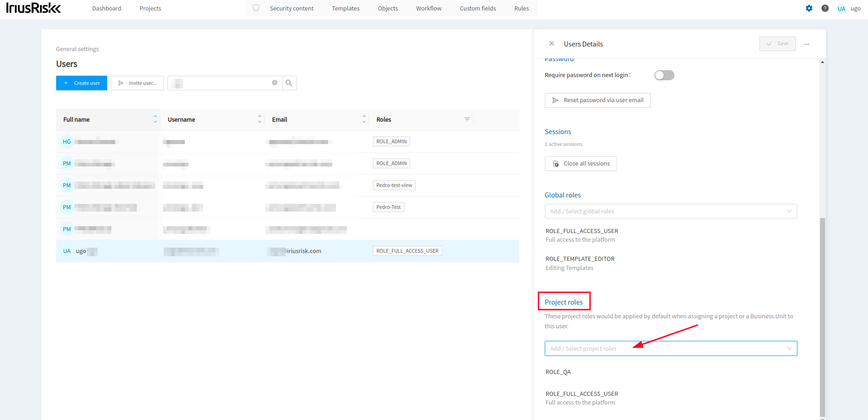Click the HG user avatar
868x420 pixels.
point(67,141)
